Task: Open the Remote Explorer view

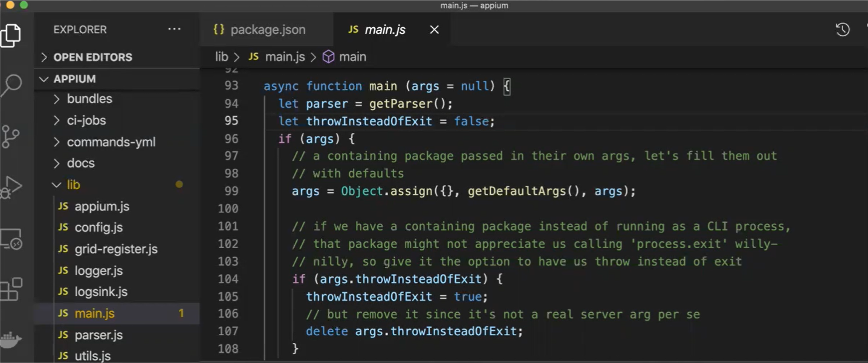Action: (x=11, y=240)
